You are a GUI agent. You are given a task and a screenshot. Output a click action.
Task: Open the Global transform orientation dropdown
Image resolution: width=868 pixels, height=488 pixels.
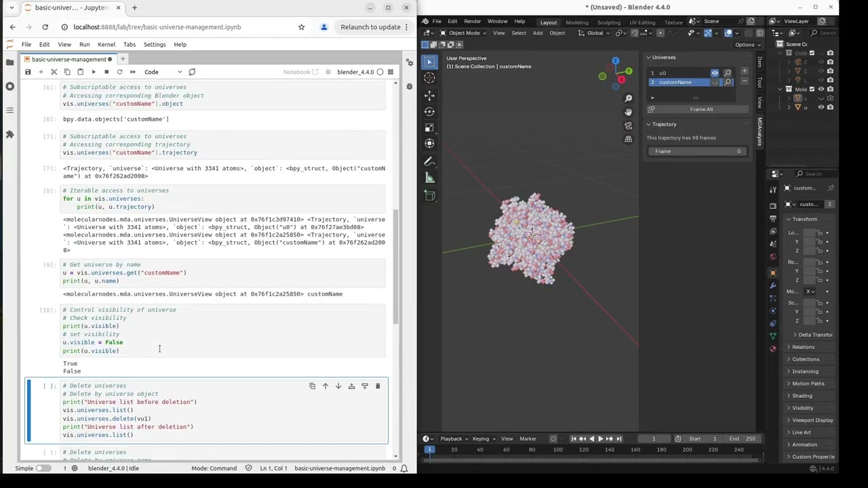pyautogui.click(x=595, y=33)
